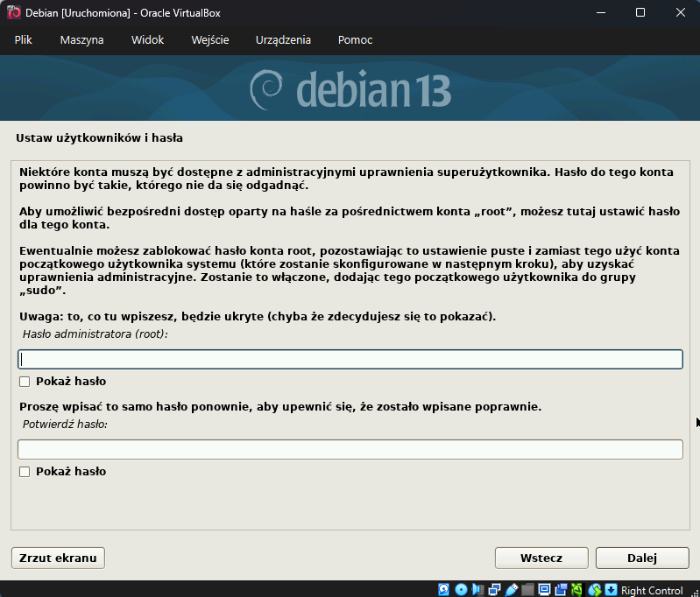Open the Plik menu
The width and height of the screenshot is (700, 597).
(24, 40)
